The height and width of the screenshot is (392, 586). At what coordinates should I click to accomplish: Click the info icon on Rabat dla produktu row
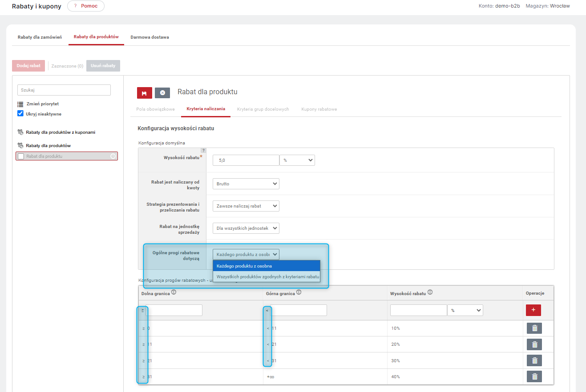point(113,156)
